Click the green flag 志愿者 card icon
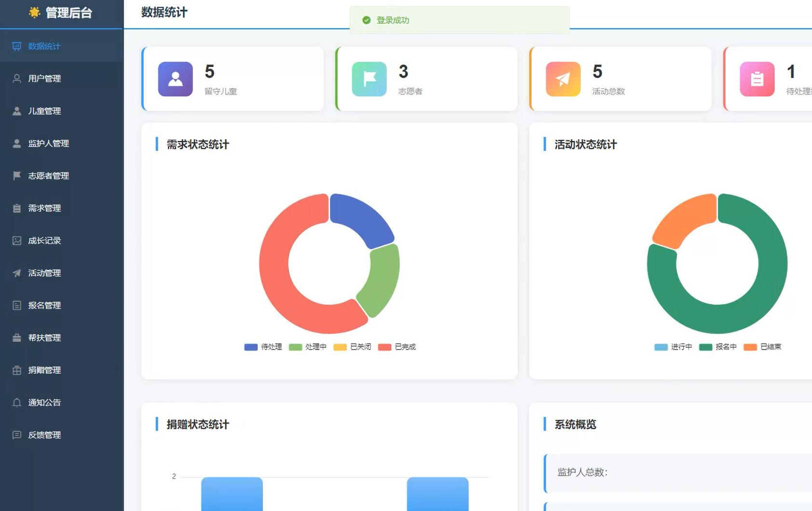 370,79
